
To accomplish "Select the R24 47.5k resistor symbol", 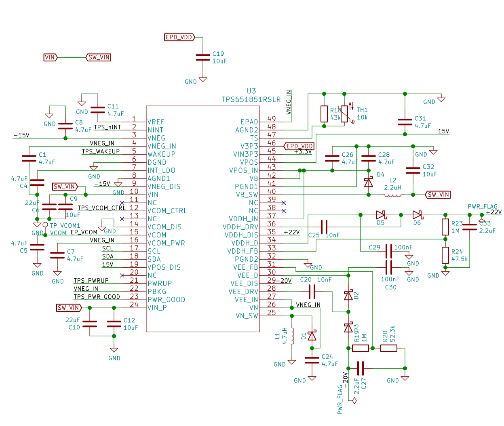I will pos(445,255).
